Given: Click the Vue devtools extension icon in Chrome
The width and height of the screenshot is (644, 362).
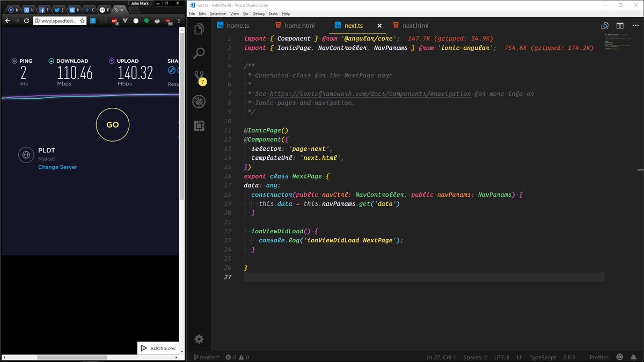Looking at the screenshot, I should coord(125,21).
